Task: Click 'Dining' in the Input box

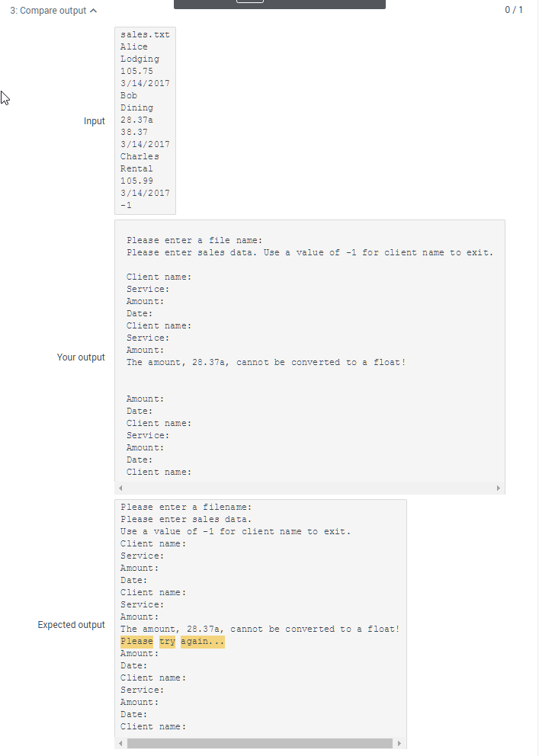Action: pos(137,107)
